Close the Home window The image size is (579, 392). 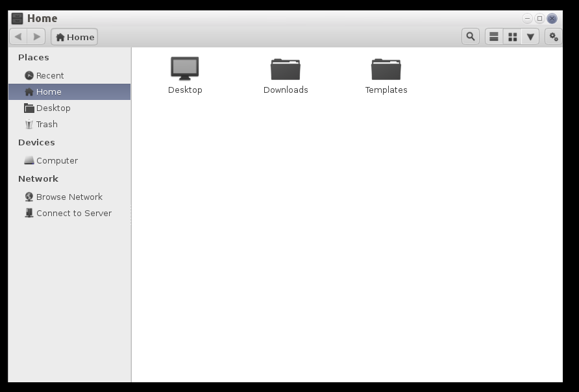click(552, 18)
